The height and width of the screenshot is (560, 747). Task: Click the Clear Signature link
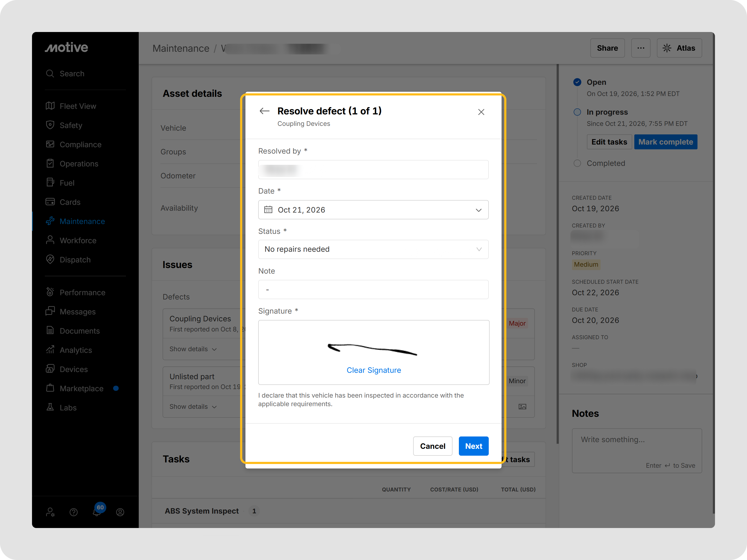click(373, 370)
